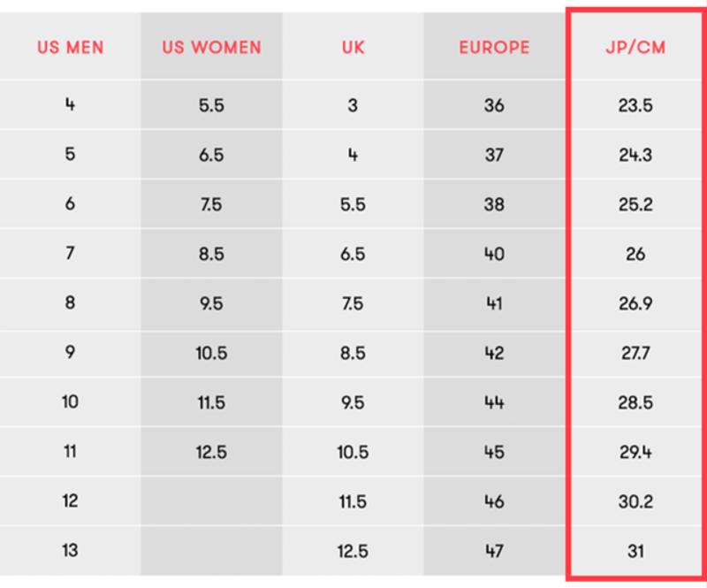Click US Men size 13 cell
This screenshot has width=707, height=588.
pyautogui.click(x=70, y=551)
